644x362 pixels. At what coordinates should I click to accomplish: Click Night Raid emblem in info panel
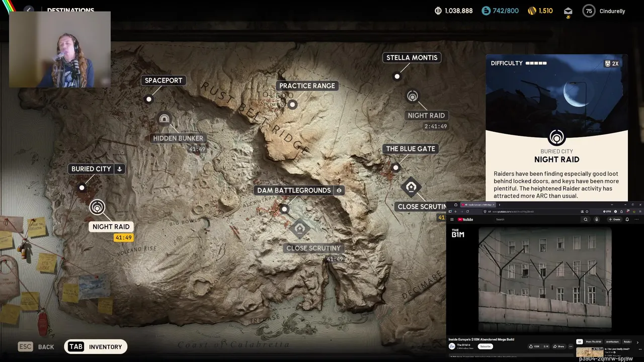pos(556,137)
